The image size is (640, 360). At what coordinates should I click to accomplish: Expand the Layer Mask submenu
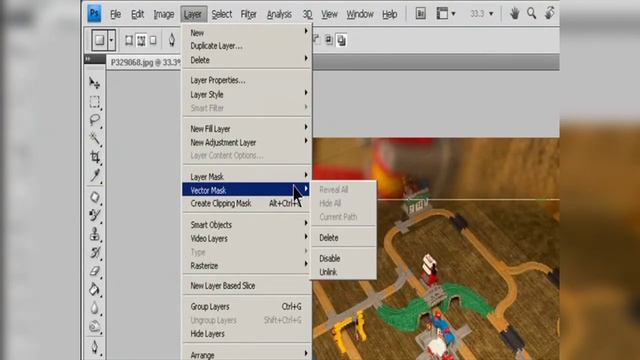247,177
